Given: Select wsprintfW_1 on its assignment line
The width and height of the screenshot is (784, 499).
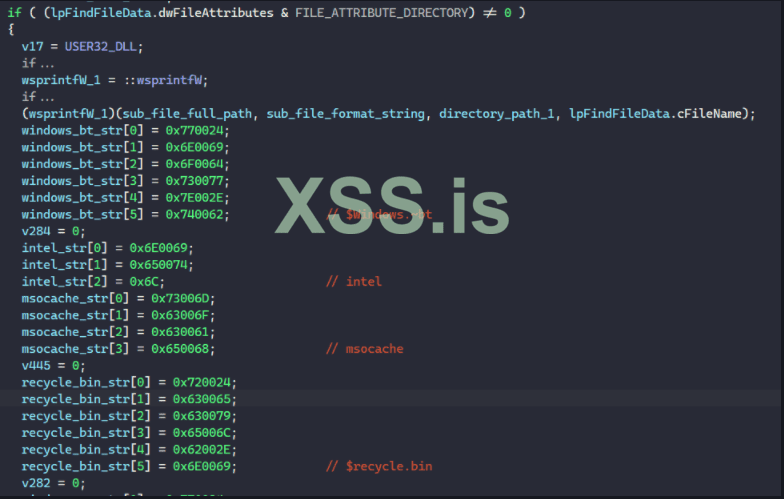Looking at the screenshot, I should (x=61, y=80).
